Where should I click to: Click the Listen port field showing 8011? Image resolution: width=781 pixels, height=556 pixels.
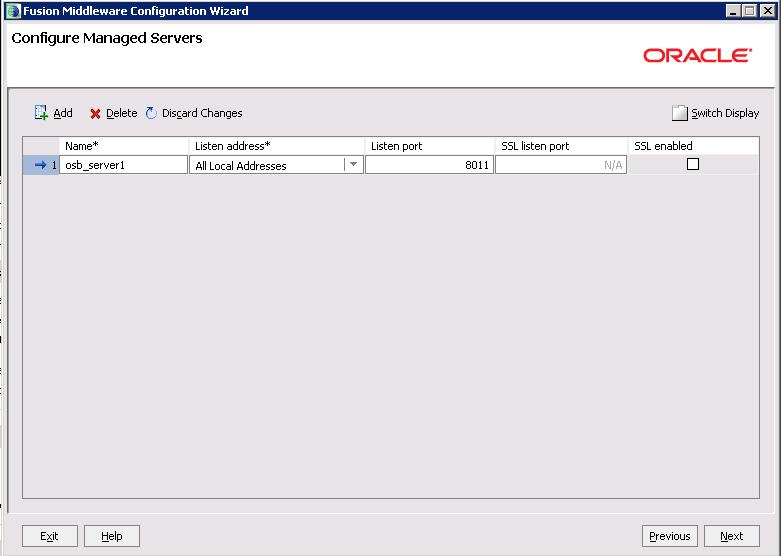[429, 165]
